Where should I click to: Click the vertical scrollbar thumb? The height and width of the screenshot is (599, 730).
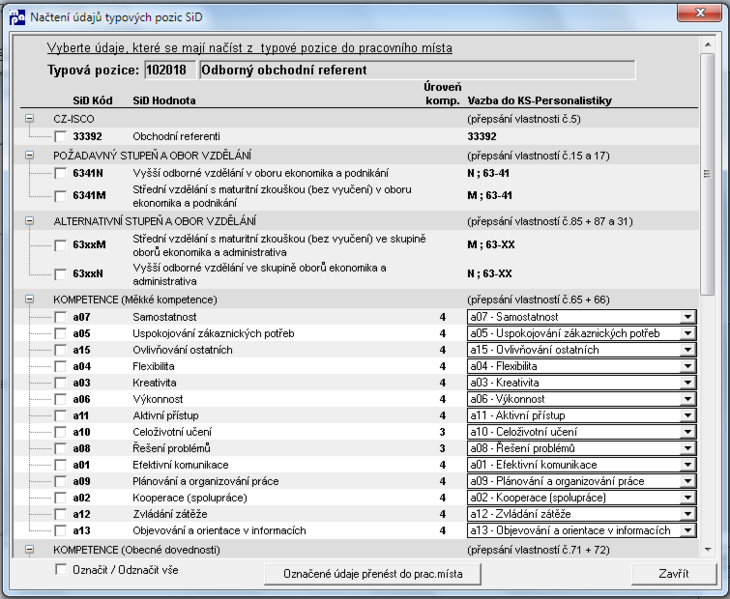point(708,174)
